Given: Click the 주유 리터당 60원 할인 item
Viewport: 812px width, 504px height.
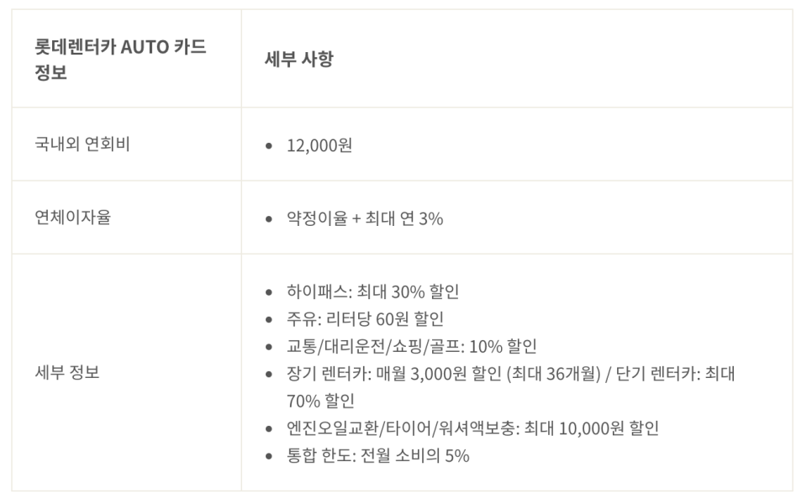Looking at the screenshot, I should pyautogui.click(x=365, y=318).
